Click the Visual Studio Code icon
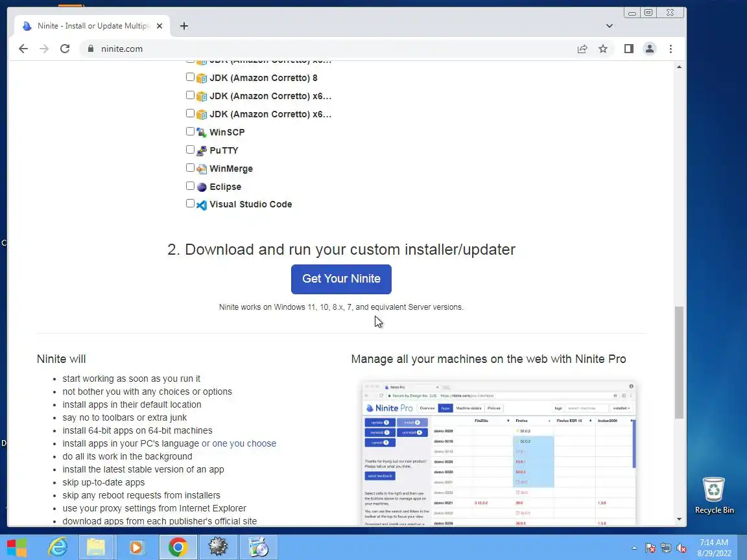 coord(202,205)
